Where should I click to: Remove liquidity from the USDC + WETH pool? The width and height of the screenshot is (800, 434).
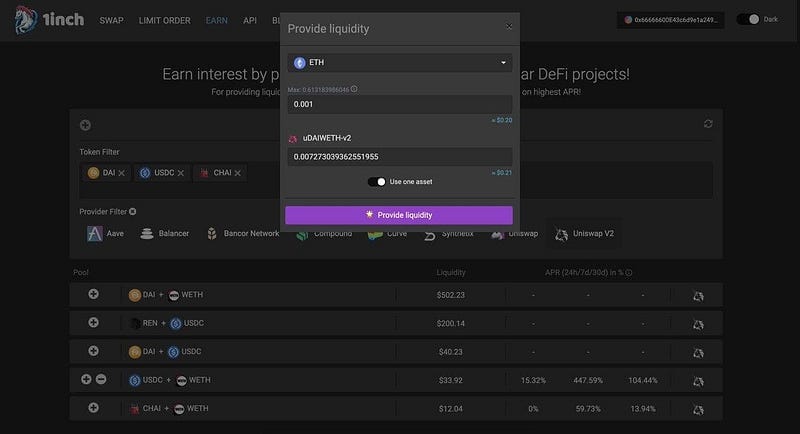[x=100, y=380]
